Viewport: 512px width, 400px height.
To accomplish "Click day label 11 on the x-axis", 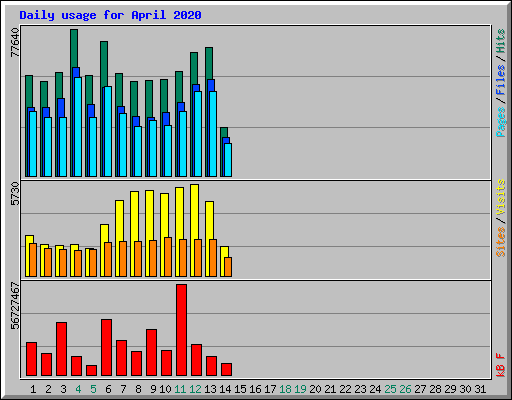I will click(x=180, y=389).
